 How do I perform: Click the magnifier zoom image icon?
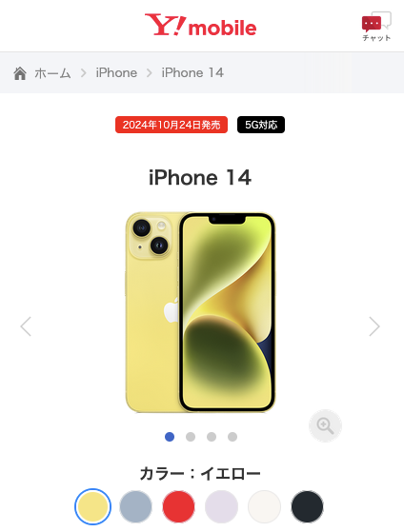(325, 425)
